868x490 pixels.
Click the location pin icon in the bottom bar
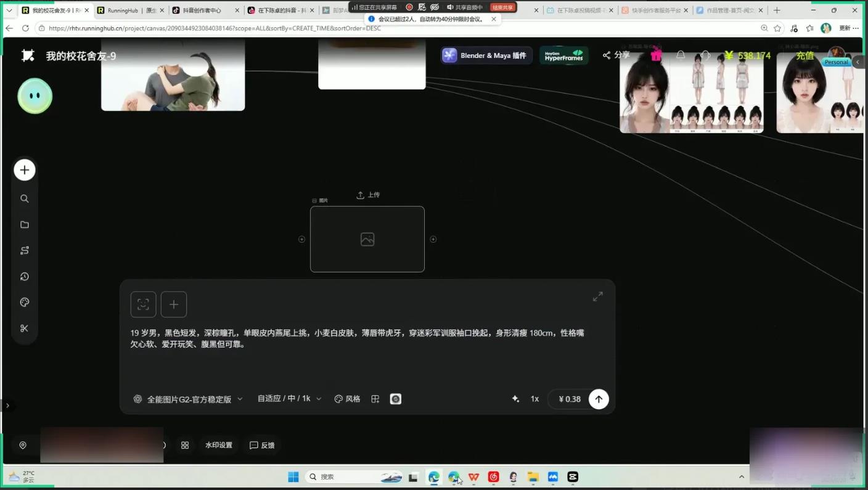pyautogui.click(x=23, y=445)
